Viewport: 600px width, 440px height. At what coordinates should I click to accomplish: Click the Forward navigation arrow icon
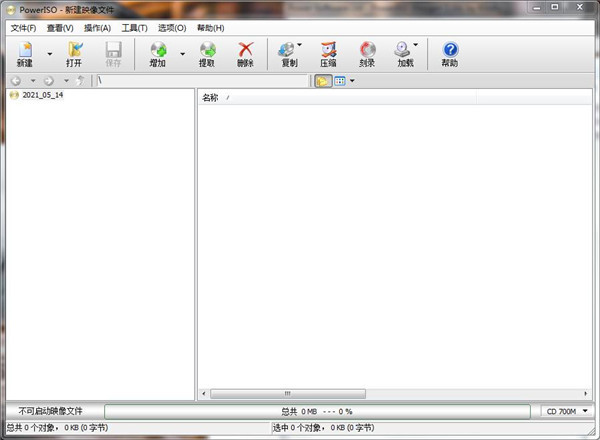tap(49, 81)
